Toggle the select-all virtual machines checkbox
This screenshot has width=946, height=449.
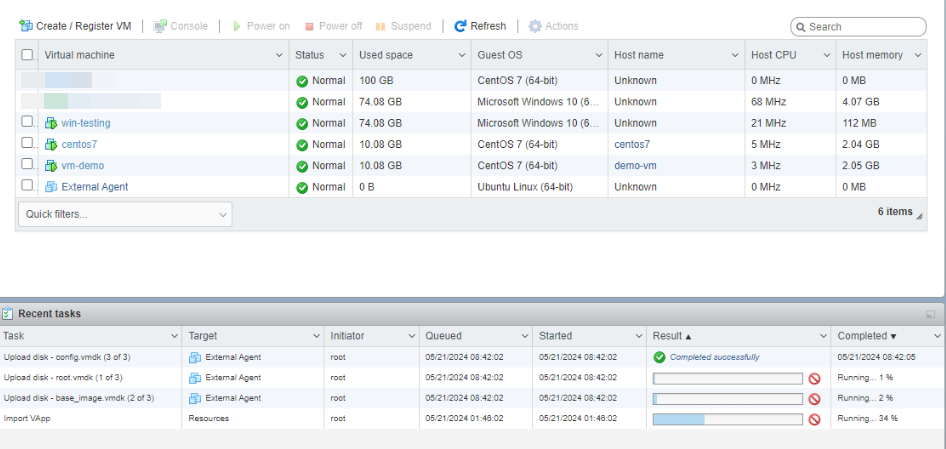coord(28,55)
